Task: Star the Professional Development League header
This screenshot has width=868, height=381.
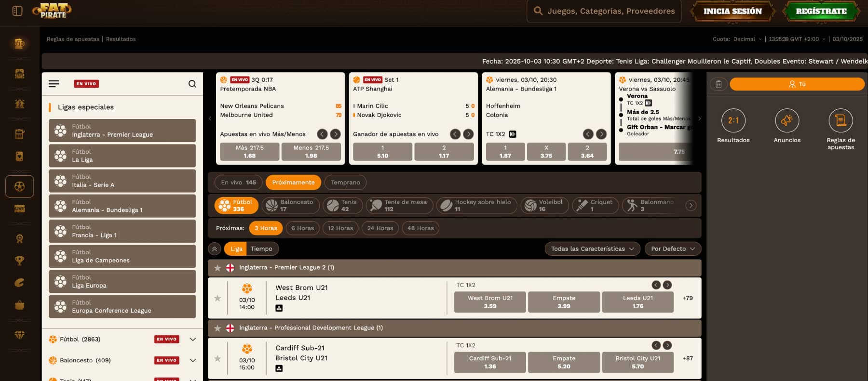Action: point(217,328)
